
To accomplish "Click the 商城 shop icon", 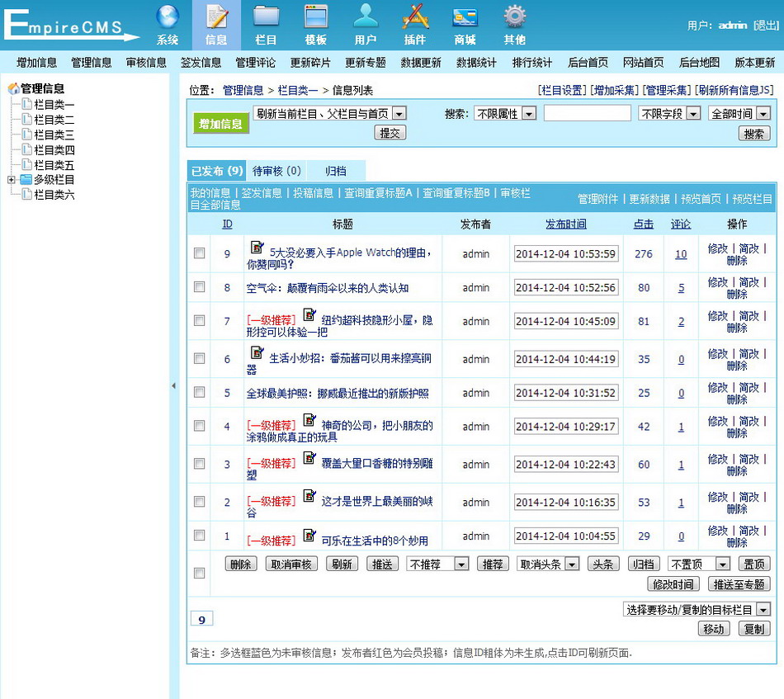I will [465, 18].
